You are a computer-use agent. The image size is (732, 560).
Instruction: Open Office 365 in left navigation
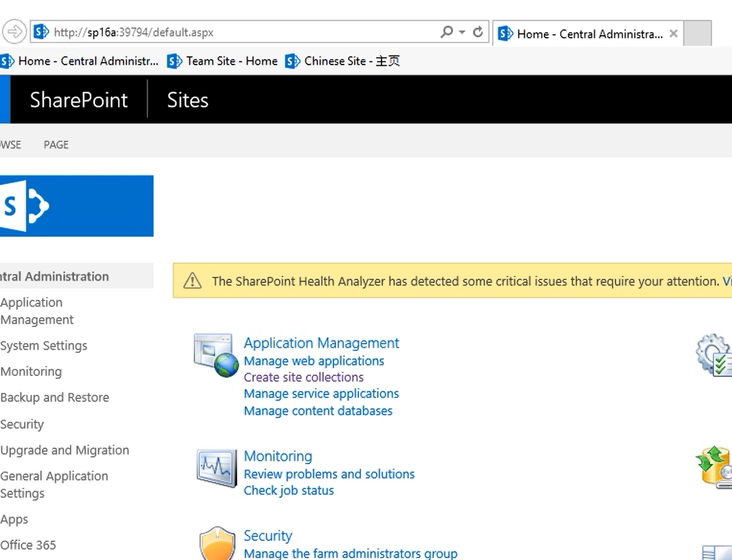pyautogui.click(x=28, y=545)
